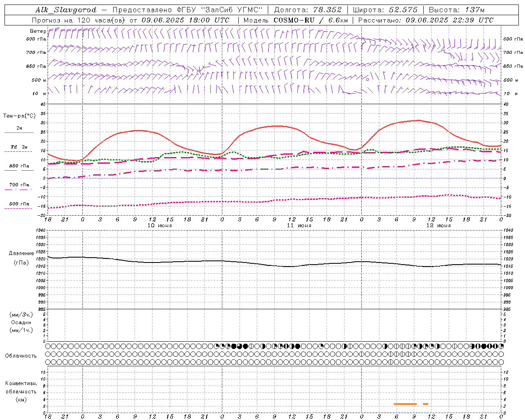Image resolution: width=525 pixels, height=420 pixels.
Task: Click the (км) convective cloud unit label
Action: pyautogui.click(x=21, y=399)
